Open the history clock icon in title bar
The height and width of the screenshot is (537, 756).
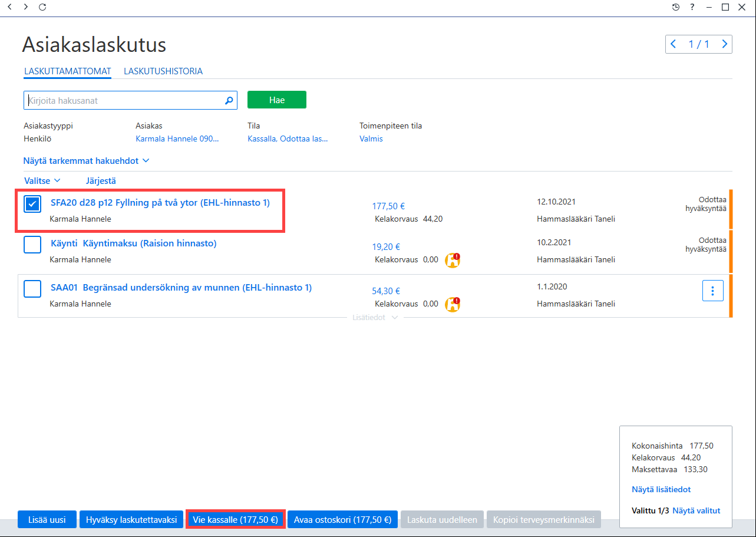click(x=675, y=7)
